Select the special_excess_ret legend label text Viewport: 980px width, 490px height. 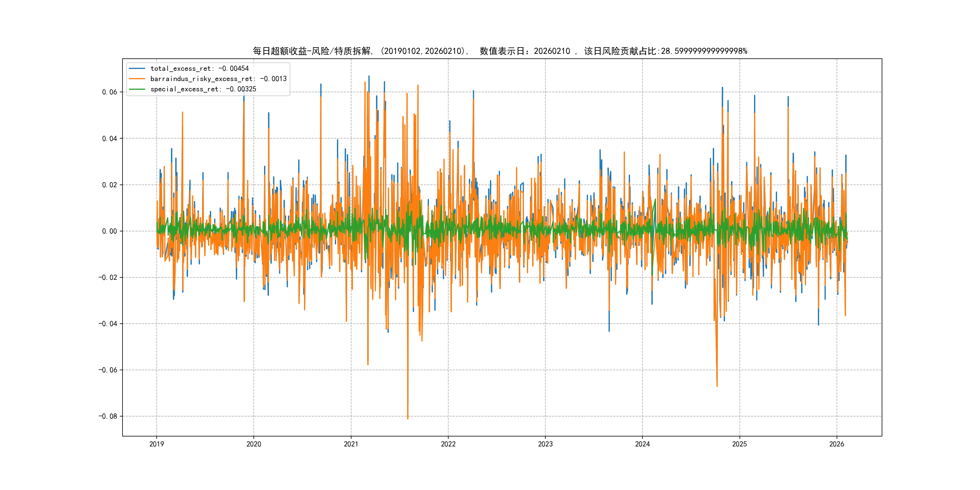click(203, 89)
